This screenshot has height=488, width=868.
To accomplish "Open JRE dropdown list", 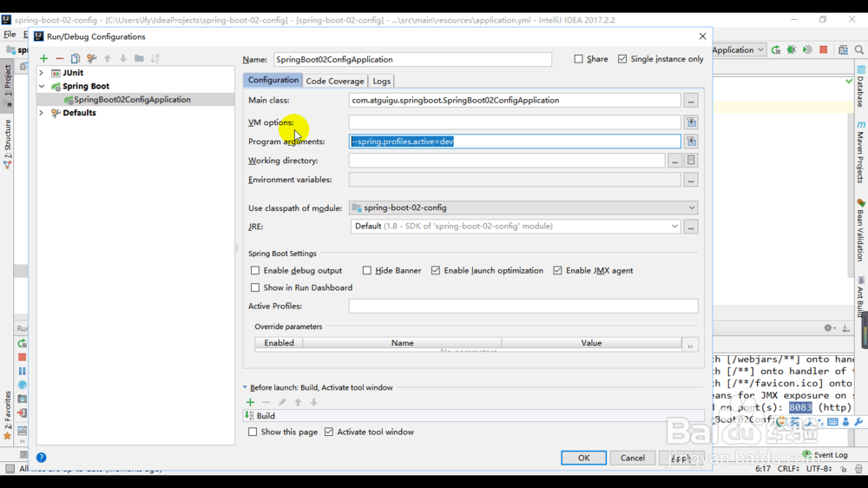I will [674, 226].
